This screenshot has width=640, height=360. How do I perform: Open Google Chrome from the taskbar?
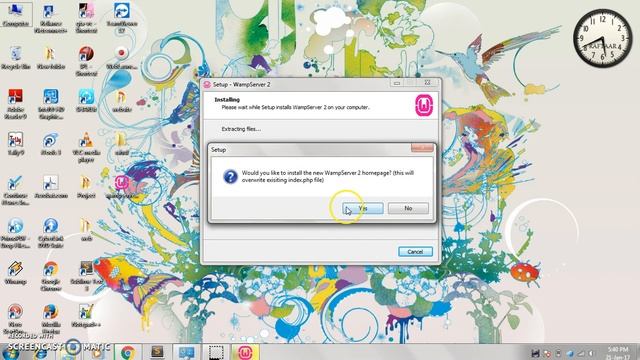click(x=128, y=352)
